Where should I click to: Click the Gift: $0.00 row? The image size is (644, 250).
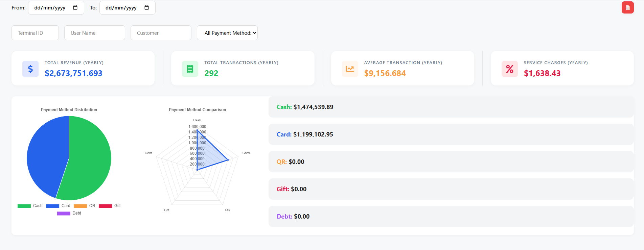click(x=451, y=189)
